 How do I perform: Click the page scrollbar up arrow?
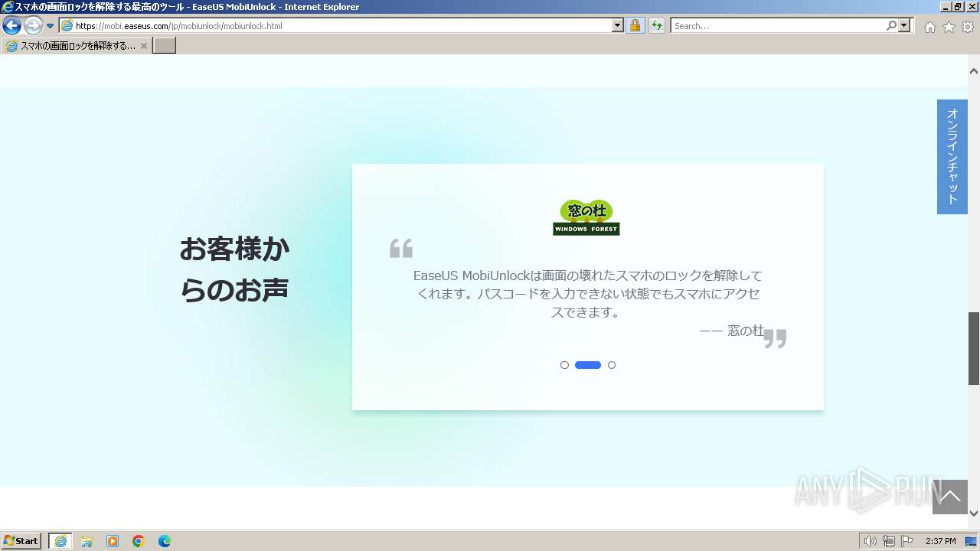pyautogui.click(x=974, y=71)
